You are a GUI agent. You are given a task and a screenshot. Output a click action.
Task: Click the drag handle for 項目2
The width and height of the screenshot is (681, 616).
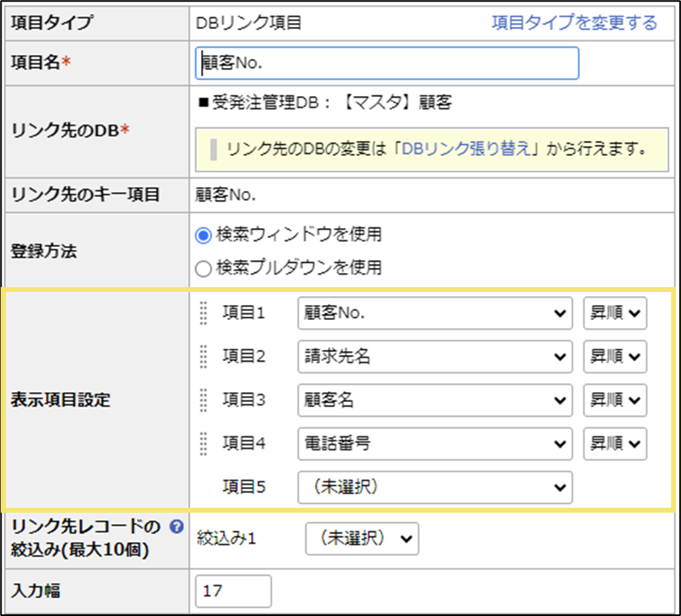tap(203, 357)
